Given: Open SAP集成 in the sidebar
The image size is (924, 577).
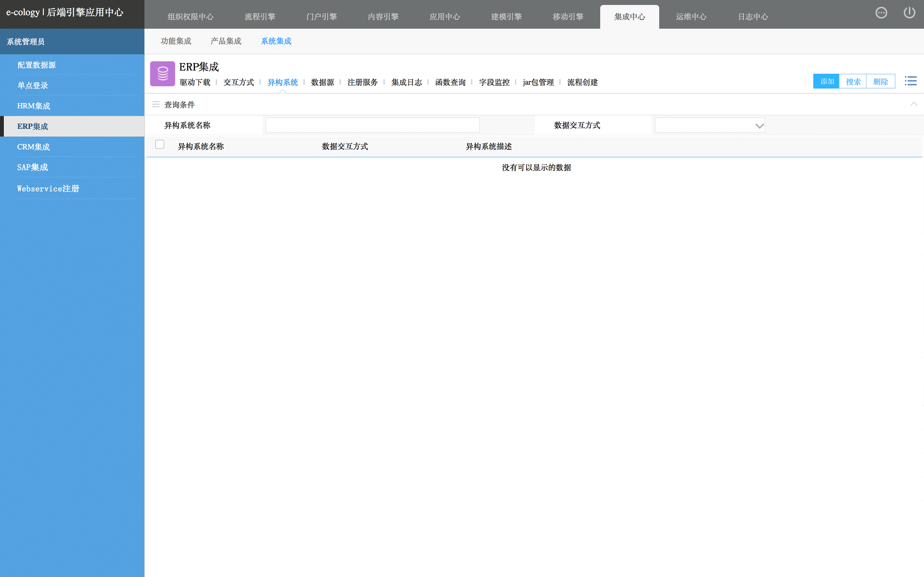Looking at the screenshot, I should pyautogui.click(x=33, y=167).
